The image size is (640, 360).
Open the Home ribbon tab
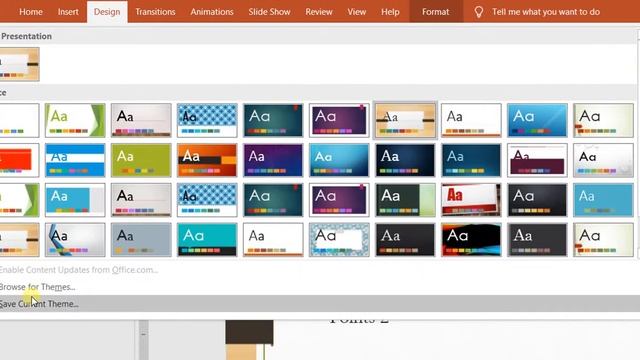coord(31,12)
